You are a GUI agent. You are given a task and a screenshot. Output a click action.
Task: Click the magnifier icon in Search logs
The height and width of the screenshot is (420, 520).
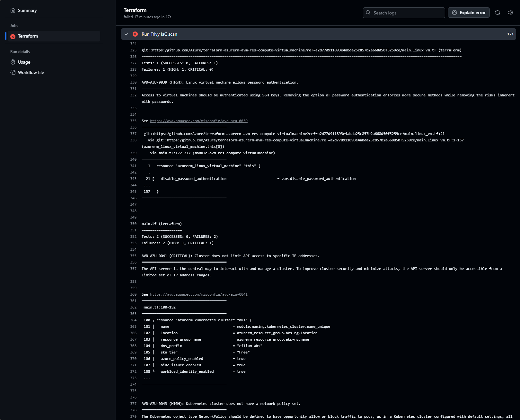point(368,13)
